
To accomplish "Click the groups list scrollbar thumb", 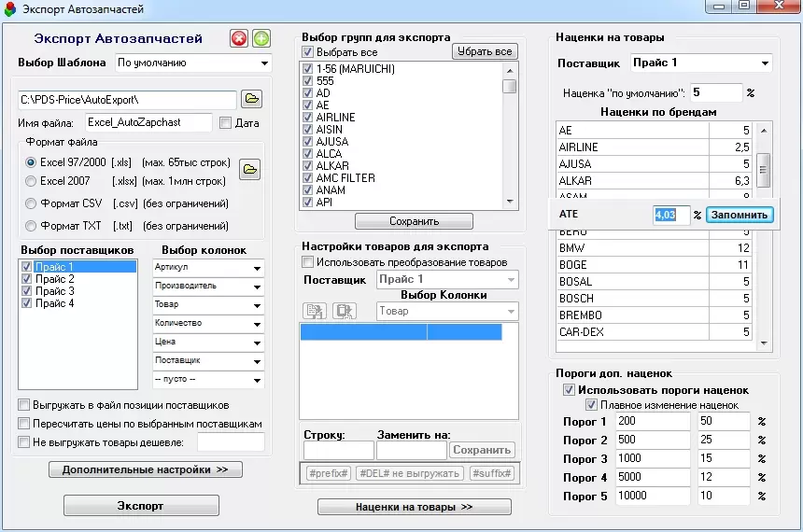I will click(x=509, y=86).
